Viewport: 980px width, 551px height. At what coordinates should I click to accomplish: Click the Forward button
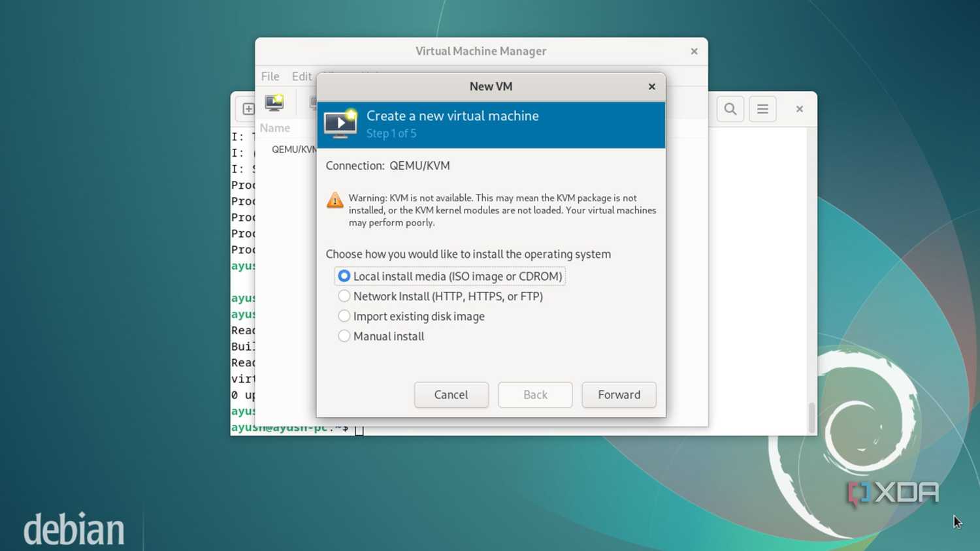coord(619,395)
